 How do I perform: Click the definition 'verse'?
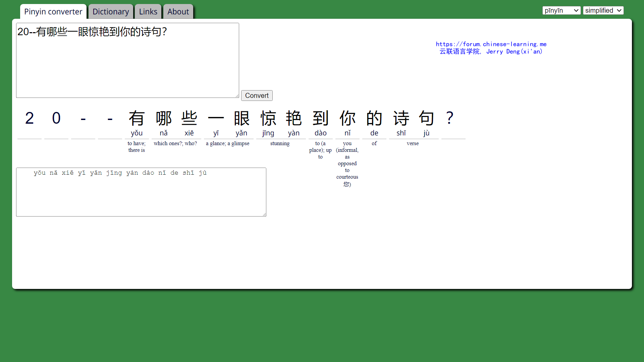tap(413, 143)
